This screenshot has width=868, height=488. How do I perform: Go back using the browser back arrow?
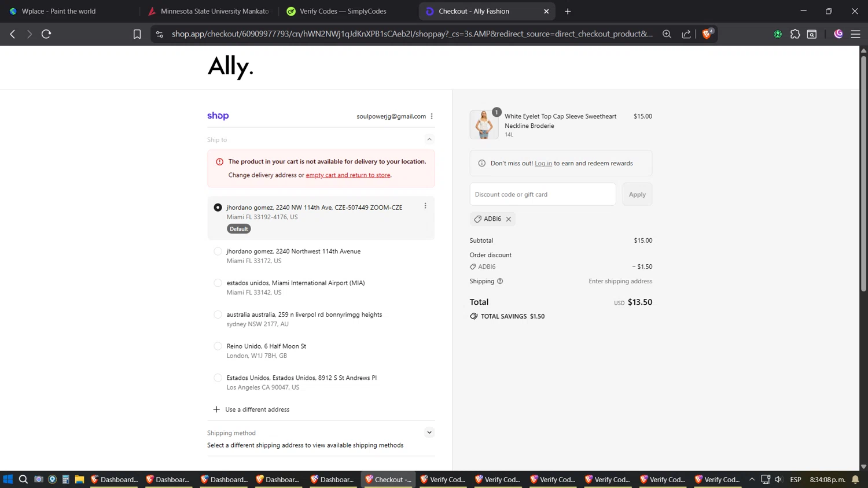point(13,34)
